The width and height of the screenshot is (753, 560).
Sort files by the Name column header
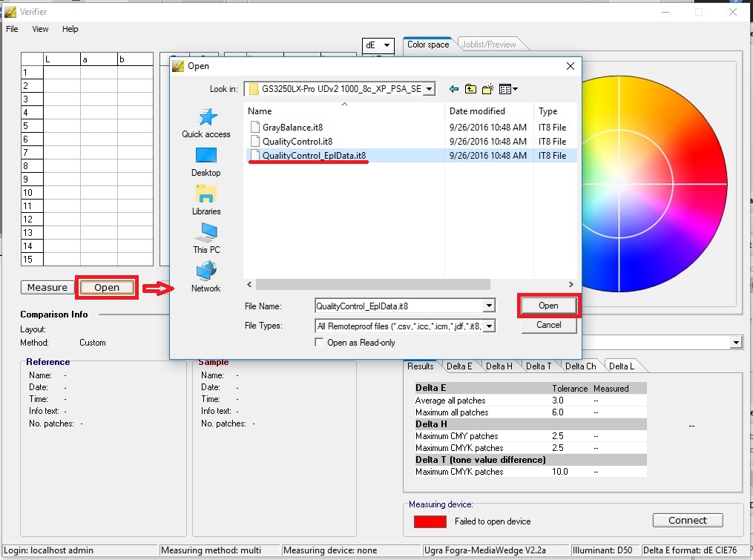343,111
